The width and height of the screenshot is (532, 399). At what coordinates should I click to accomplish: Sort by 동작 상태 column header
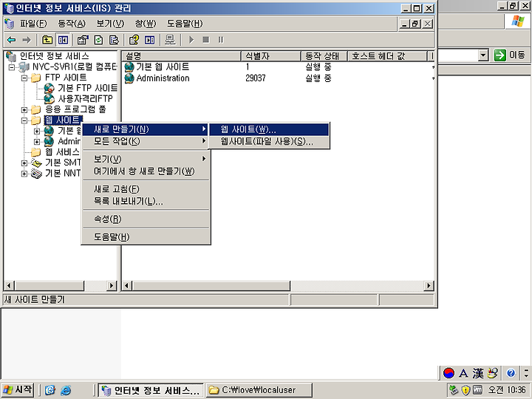point(324,56)
